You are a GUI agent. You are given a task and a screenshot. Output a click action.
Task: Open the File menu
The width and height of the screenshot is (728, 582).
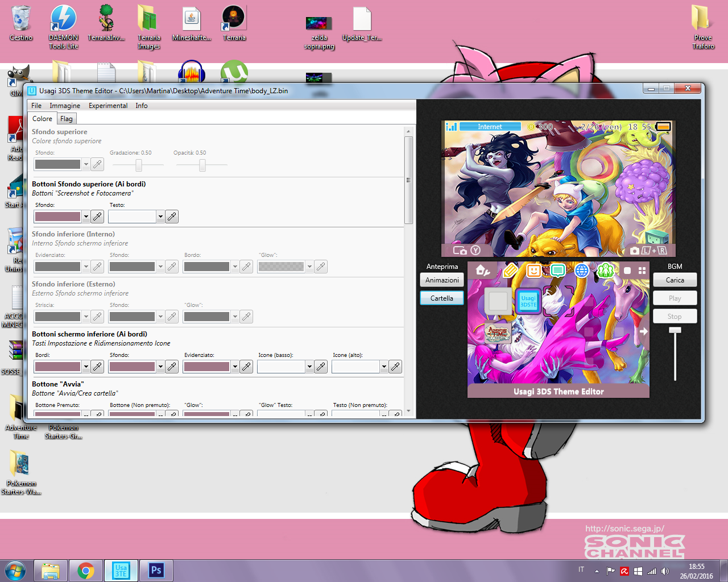(x=36, y=106)
